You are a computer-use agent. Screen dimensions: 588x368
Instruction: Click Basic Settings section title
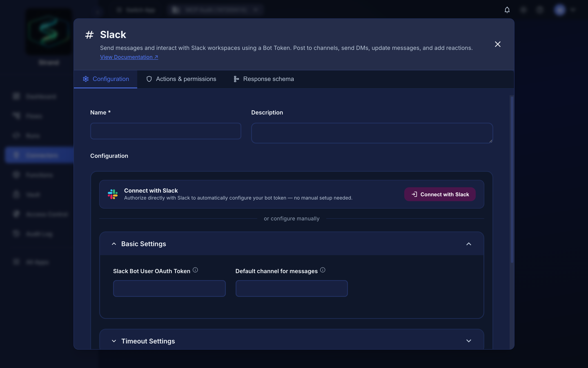(144, 244)
